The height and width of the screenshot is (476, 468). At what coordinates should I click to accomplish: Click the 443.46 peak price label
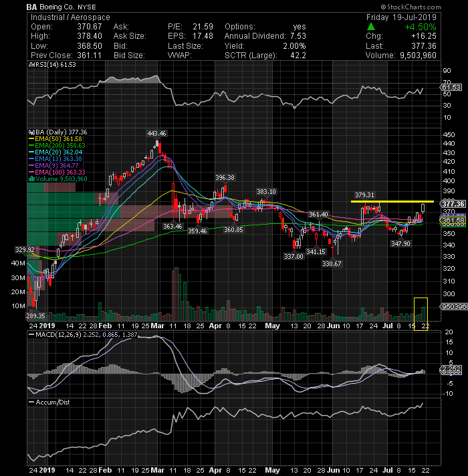tap(156, 133)
